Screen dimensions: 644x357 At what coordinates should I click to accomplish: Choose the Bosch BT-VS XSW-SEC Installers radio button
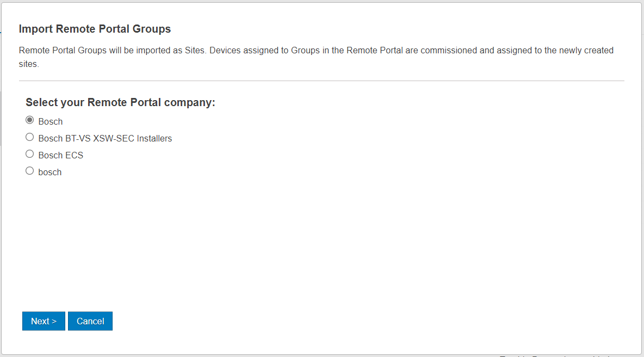[x=30, y=137]
